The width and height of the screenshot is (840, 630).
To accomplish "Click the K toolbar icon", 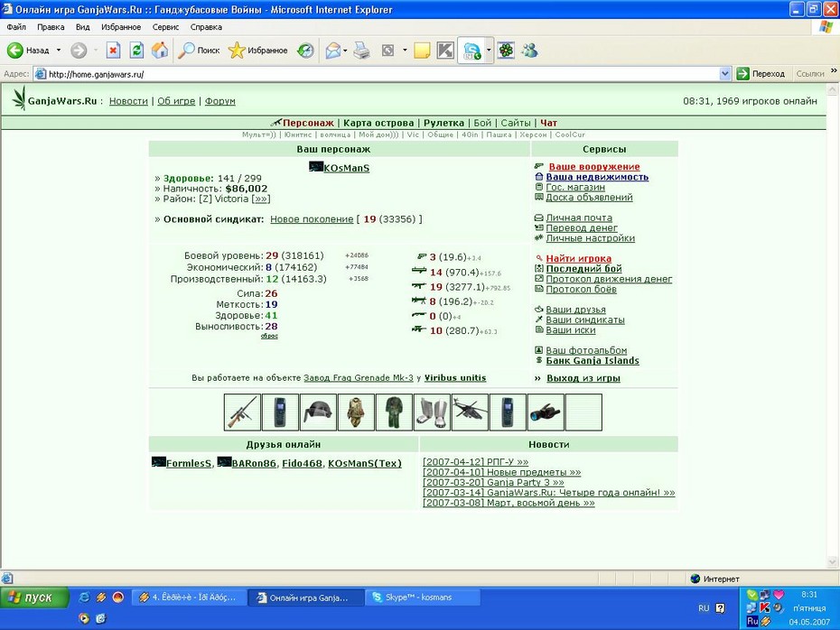I will click(445, 51).
